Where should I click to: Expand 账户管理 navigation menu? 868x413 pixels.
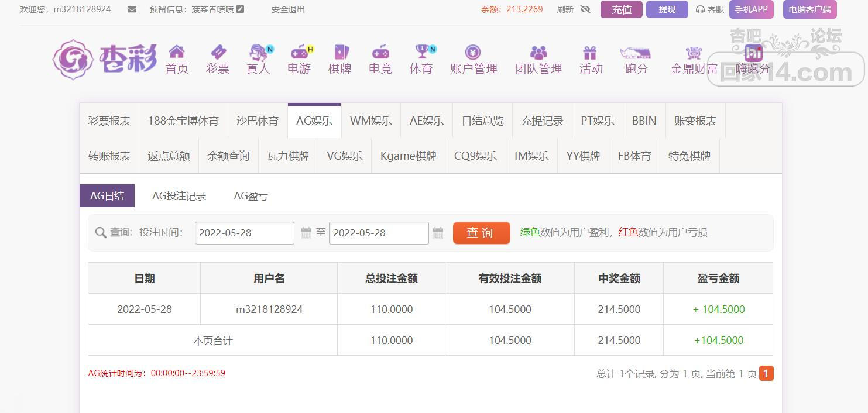(x=473, y=60)
